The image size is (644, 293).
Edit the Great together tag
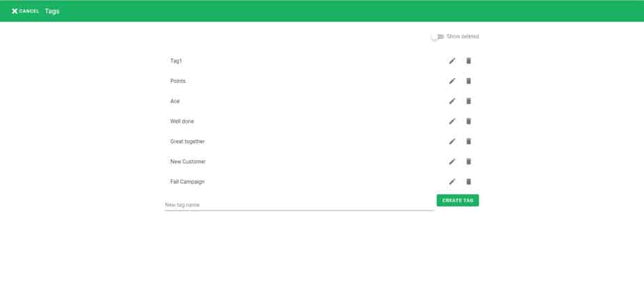pyautogui.click(x=452, y=142)
